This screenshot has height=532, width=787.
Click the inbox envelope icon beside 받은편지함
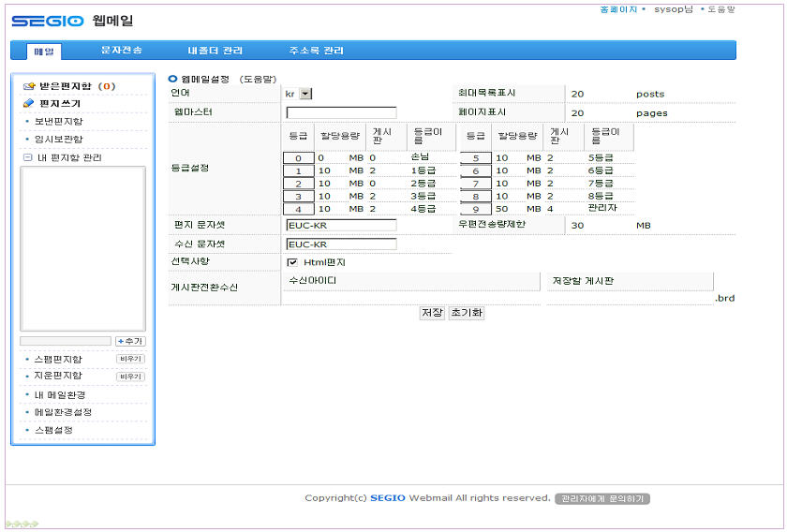[28, 86]
